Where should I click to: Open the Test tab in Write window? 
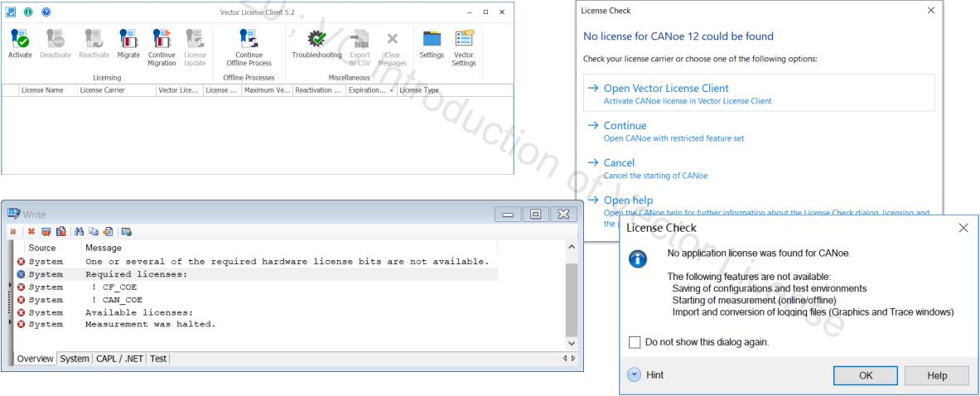click(159, 359)
